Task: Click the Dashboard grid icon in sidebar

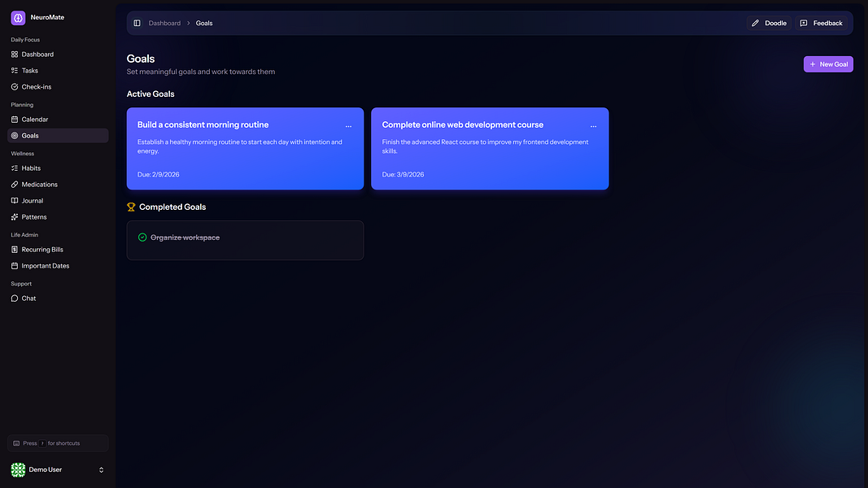Action: (15, 54)
